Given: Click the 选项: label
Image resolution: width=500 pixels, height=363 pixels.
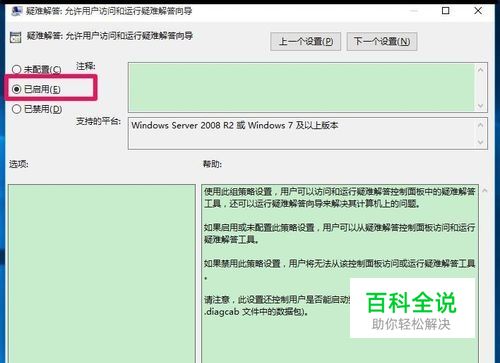Looking at the screenshot, I should [19, 164].
